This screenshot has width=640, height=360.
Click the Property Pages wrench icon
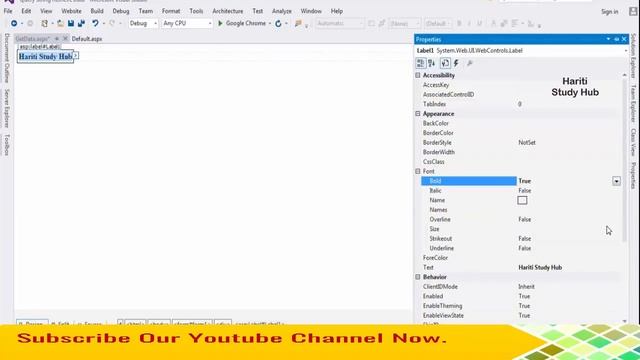click(470, 63)
